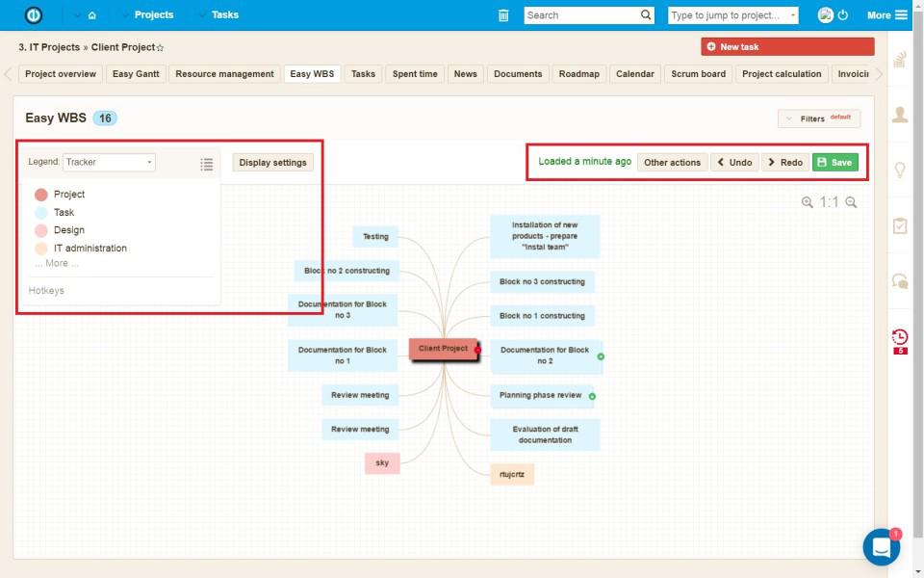Expand the Planning phase review node
This screenshot has height=578, width=924.
tap(592, 396)
